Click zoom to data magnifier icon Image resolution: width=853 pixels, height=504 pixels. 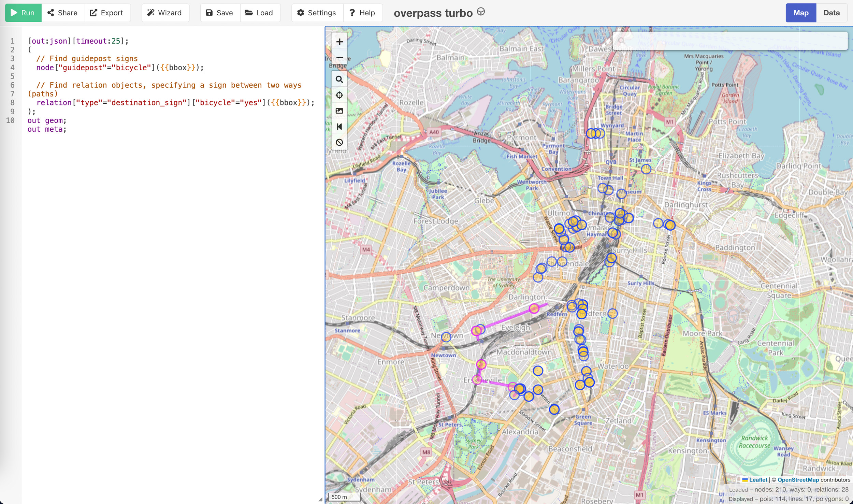click(x=339, y=80)
